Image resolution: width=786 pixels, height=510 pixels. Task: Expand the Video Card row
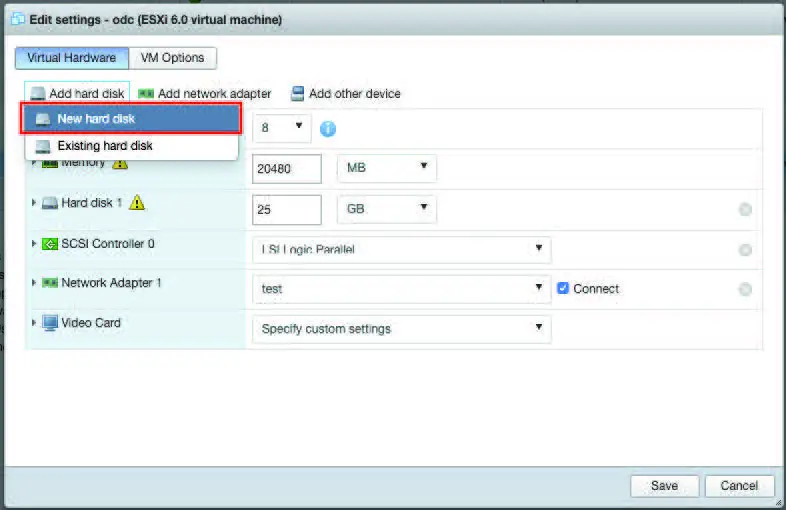coord(34,322)
